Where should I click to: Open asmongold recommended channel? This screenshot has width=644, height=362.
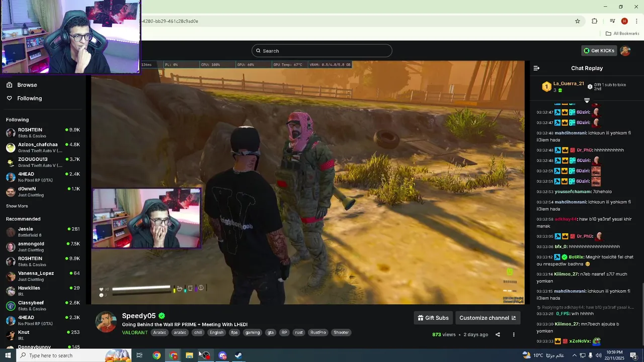tap(43, 246)
